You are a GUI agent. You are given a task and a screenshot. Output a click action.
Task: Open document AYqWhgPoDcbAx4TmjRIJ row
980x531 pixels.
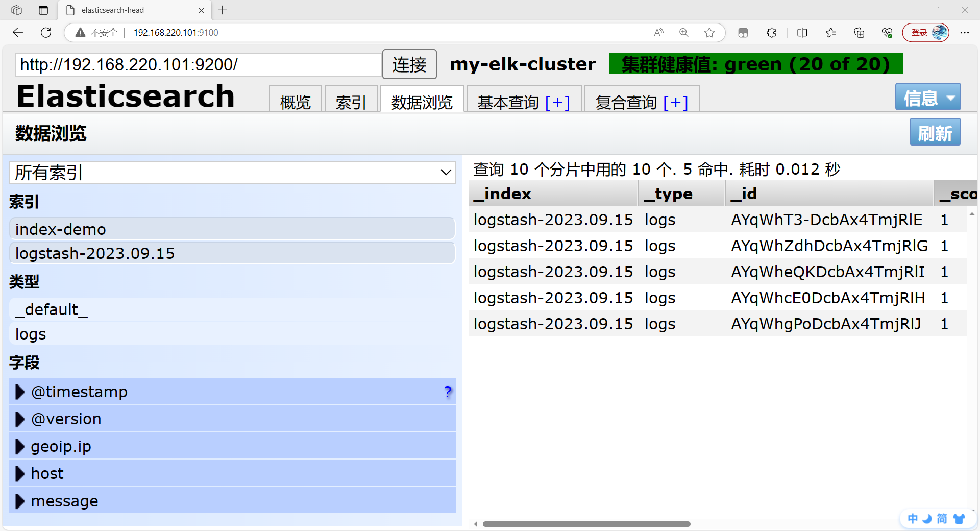point(717,324)
